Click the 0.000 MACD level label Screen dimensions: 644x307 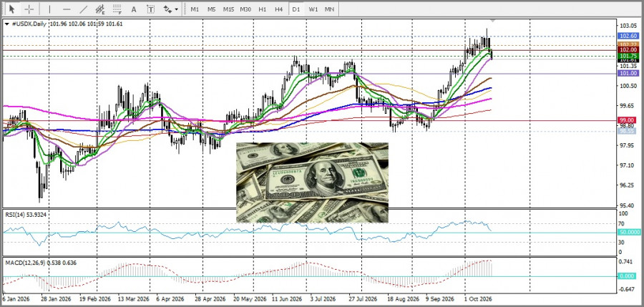coord(627,276)
